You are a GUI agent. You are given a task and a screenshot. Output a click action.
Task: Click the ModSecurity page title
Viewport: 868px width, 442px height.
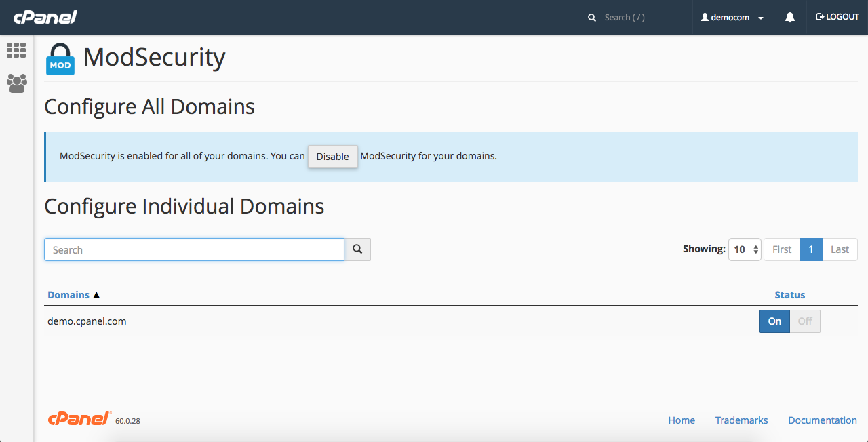coord(155,58)
